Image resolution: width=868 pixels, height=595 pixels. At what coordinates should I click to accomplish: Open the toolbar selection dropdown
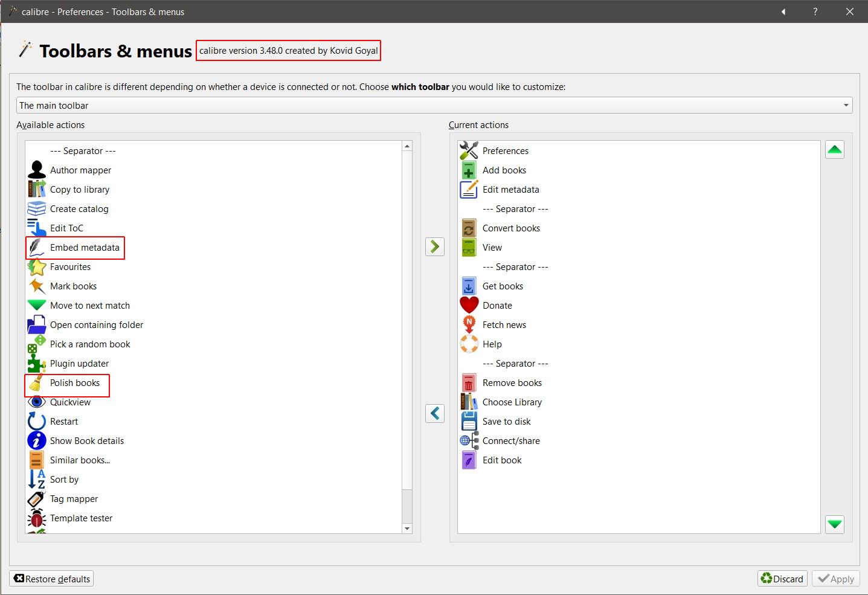(x=434, y=105)
